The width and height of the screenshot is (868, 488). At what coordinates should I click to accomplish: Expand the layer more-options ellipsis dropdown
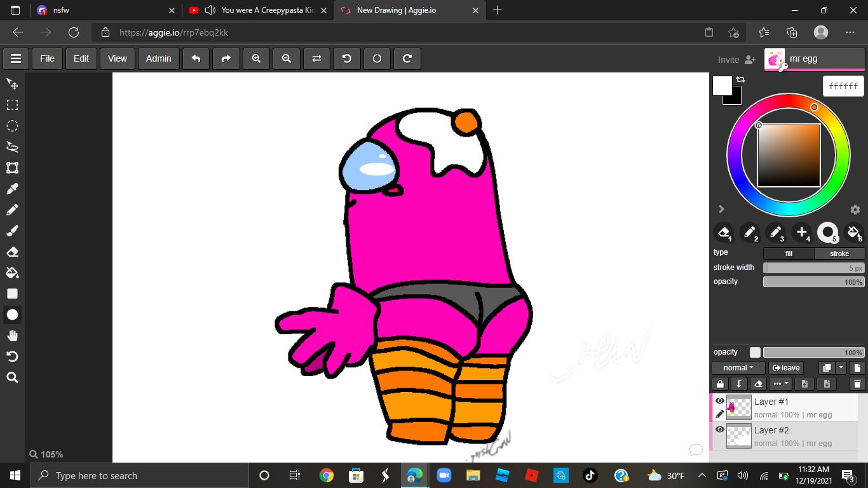780,384
